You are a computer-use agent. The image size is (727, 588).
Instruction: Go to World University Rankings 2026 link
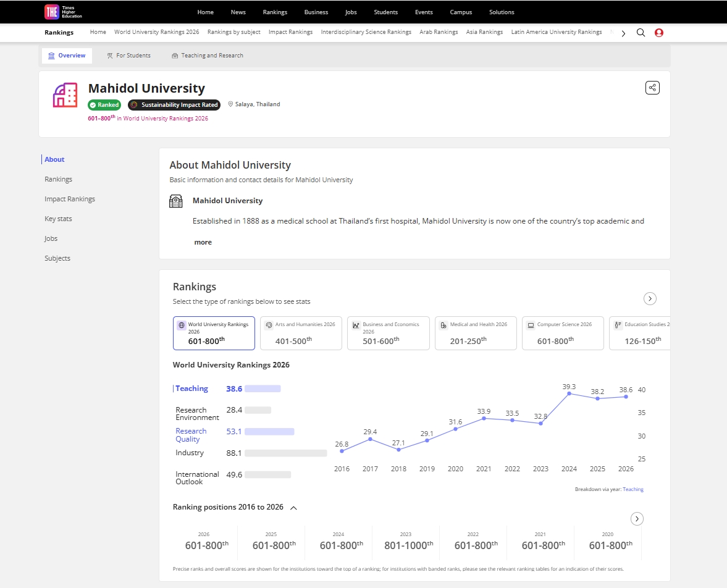pyautogui.click(x=157, y=32)
